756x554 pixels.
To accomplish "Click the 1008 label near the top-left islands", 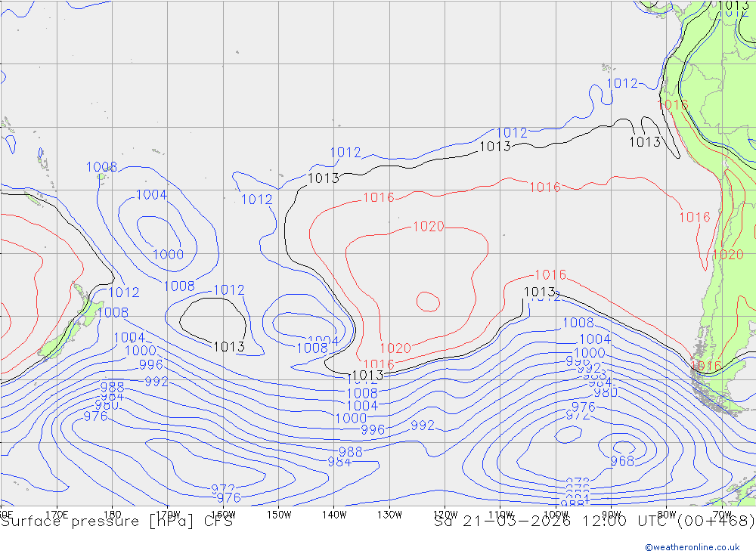I will point(102,167).
